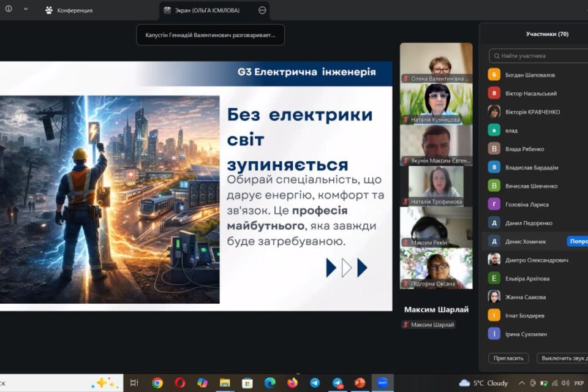Open the Telegram icon with the red badge

point(337,383)
